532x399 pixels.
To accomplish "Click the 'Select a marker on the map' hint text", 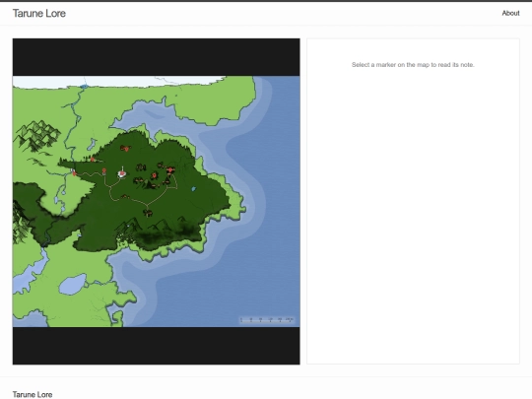I will coord(413,65).
